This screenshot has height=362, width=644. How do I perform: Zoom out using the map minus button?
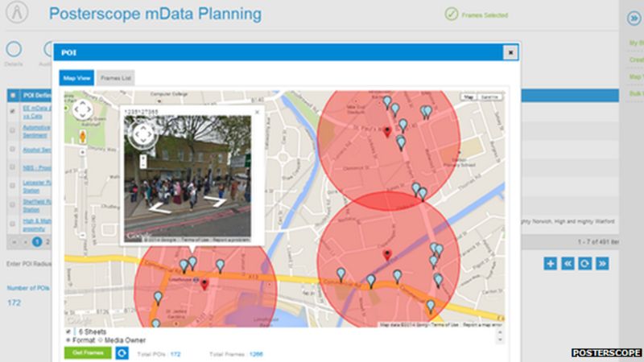[83, 236]
